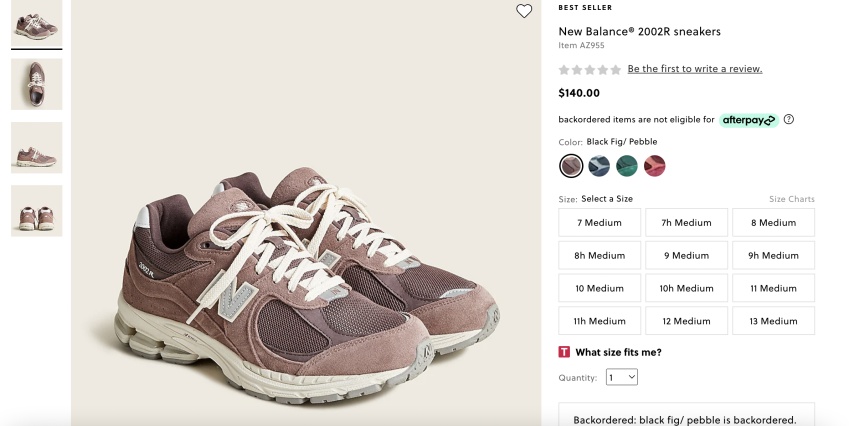
Task: Select size 12 Medium
Action: pyautogui.click(x=686, y=321)
